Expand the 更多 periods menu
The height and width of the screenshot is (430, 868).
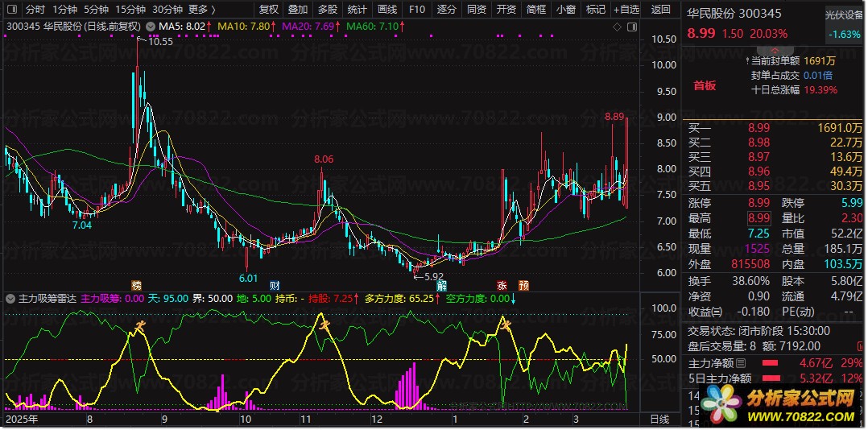[x=202, y=10]
